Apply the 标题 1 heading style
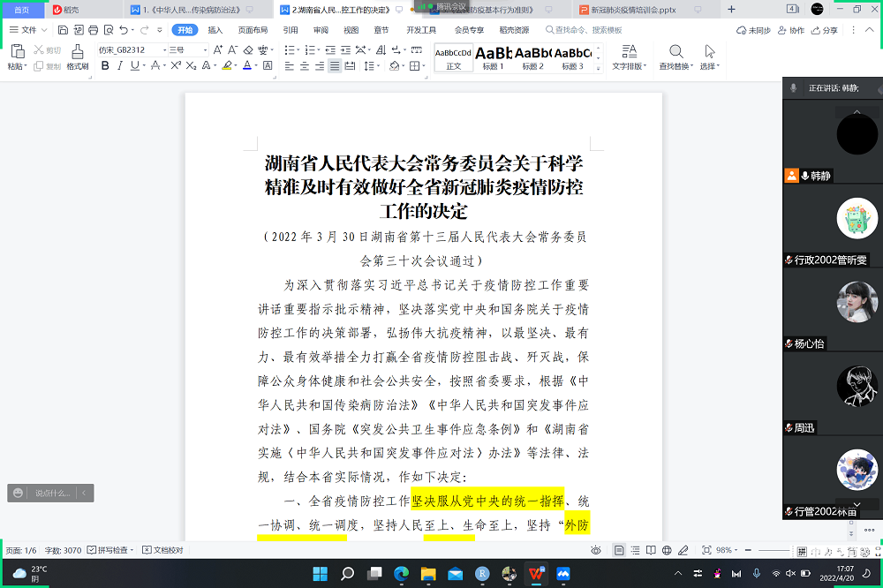Screen dimensions: 883x588 494,58
